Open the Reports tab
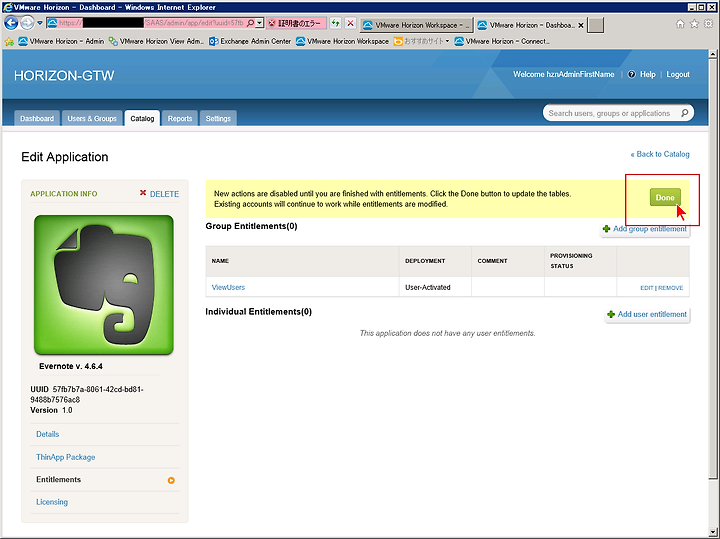 [x=180, y=118]
